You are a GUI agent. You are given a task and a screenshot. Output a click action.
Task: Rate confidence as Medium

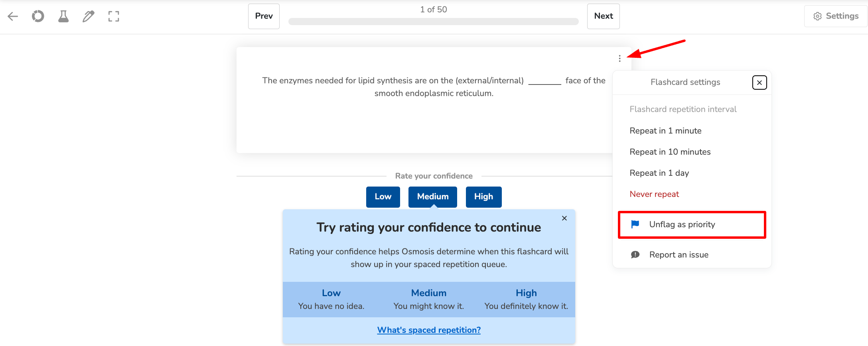[x=432, y=197]
